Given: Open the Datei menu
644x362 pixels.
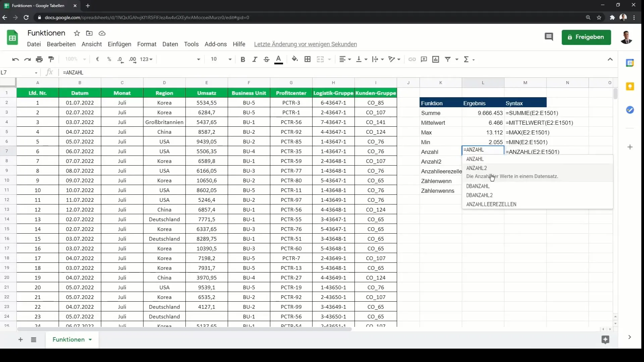Looking at the screenshot, I should pos(34,44).
